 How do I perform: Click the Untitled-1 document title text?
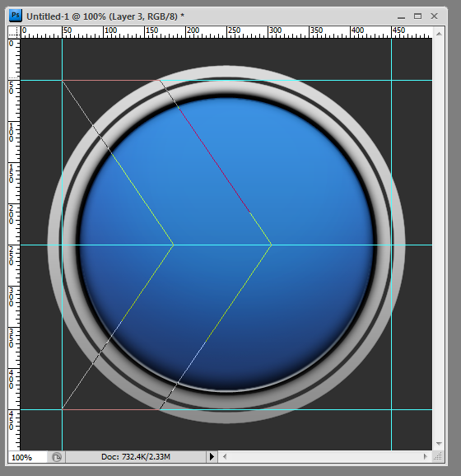pyautogui.click(x=105, y=16)
